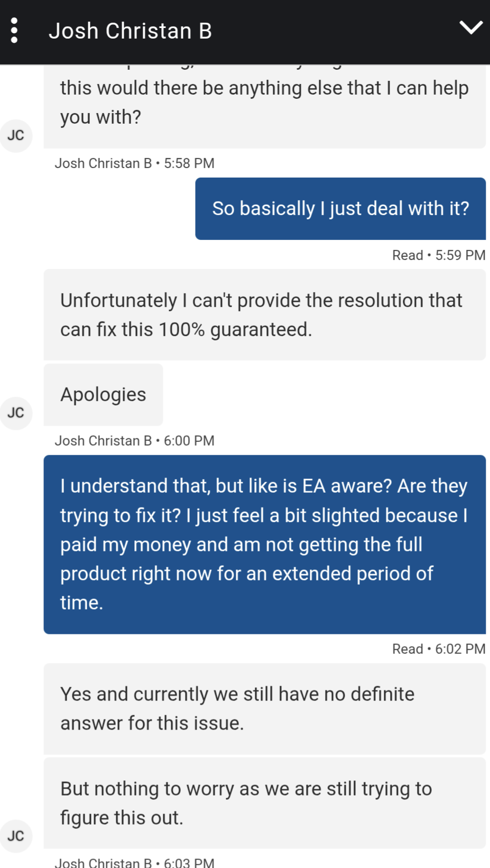Viewport: 490px width, 868px height.
Task: Click the 5:58 PM timestamp
Action: pos(189,163)
